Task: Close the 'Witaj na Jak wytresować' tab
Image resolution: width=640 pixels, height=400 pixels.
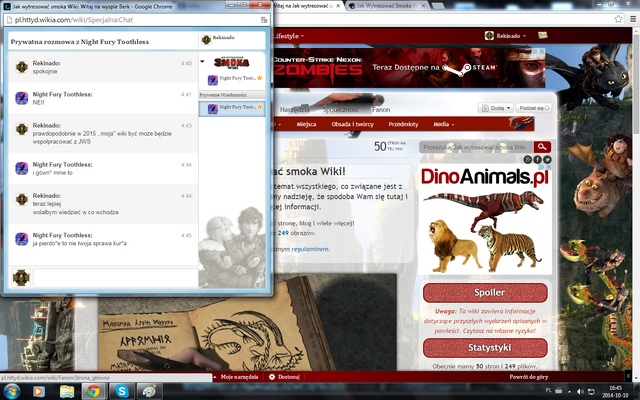Action: tap(338, 6)
